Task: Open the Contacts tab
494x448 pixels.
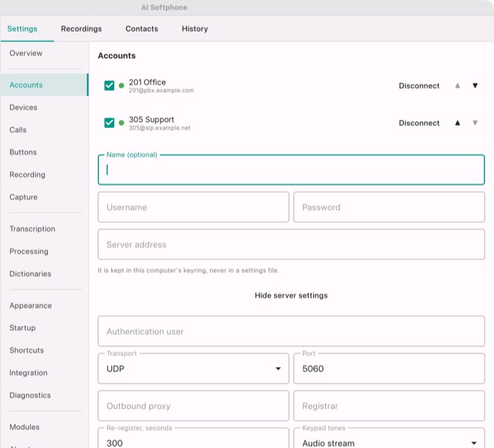Action: click(142, 29)
